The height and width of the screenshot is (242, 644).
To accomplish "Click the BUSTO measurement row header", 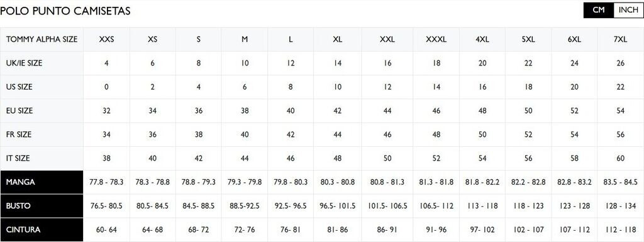I will 42,206.
